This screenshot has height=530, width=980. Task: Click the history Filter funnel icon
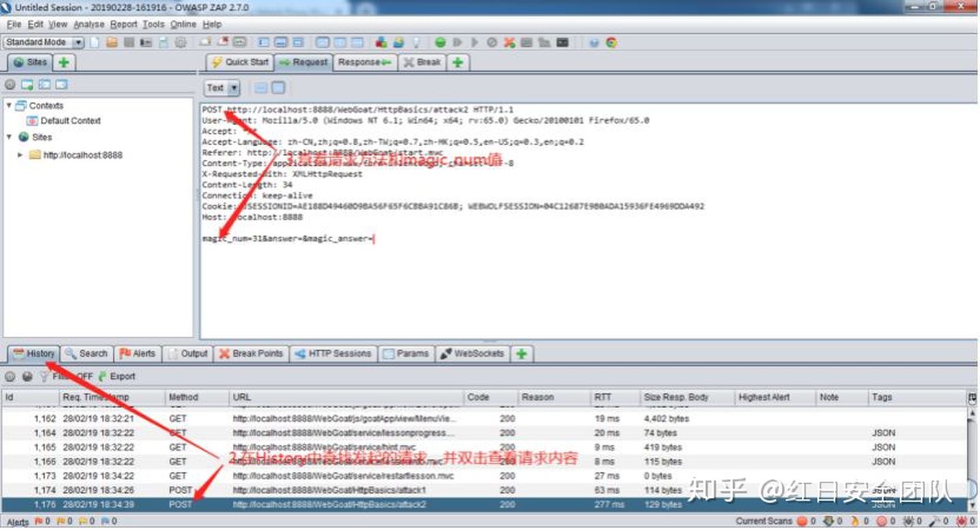(44, 376)
